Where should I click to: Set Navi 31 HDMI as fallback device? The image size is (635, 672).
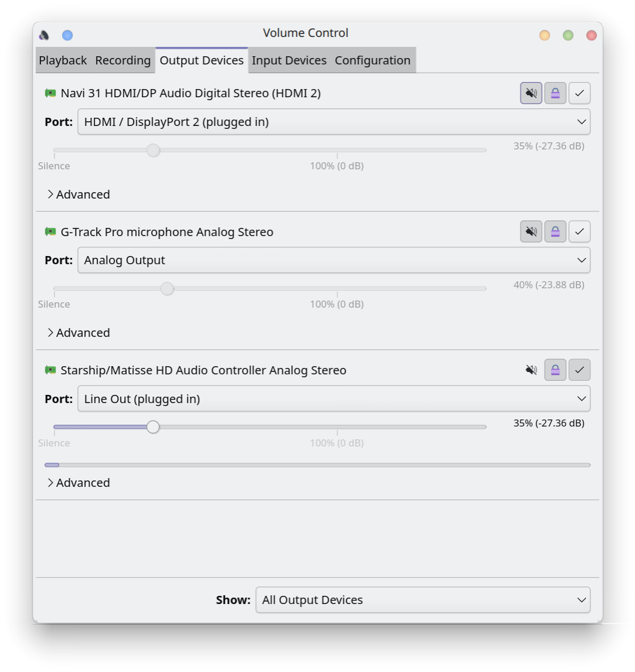579,93
